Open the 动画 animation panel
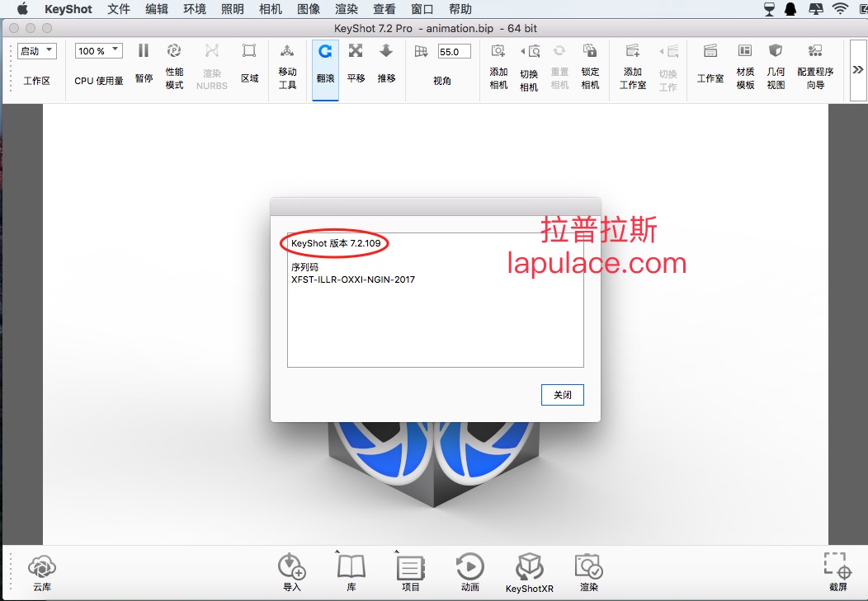This screenshot has width=868, height=601. click(x=470, y=573)
